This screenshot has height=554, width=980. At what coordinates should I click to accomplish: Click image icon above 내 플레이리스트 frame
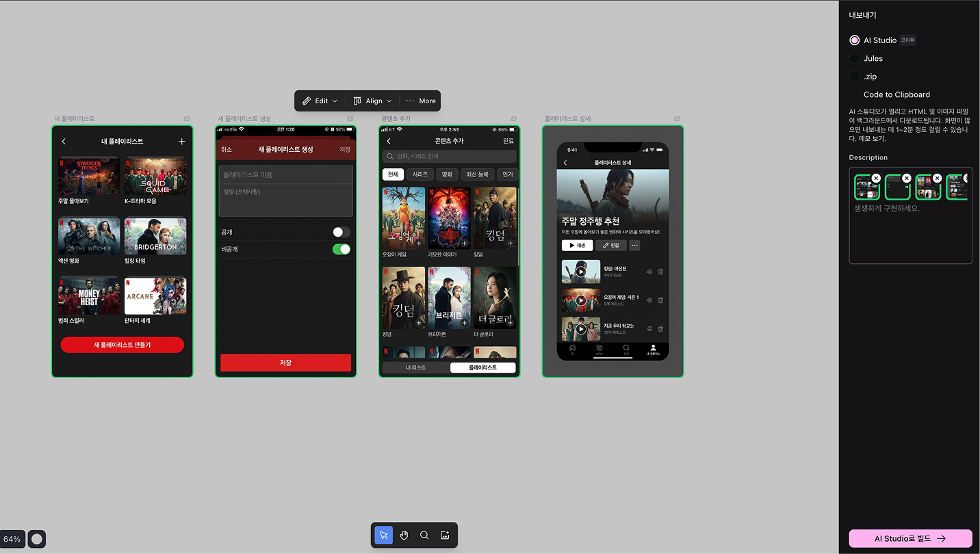click(187, 119)
